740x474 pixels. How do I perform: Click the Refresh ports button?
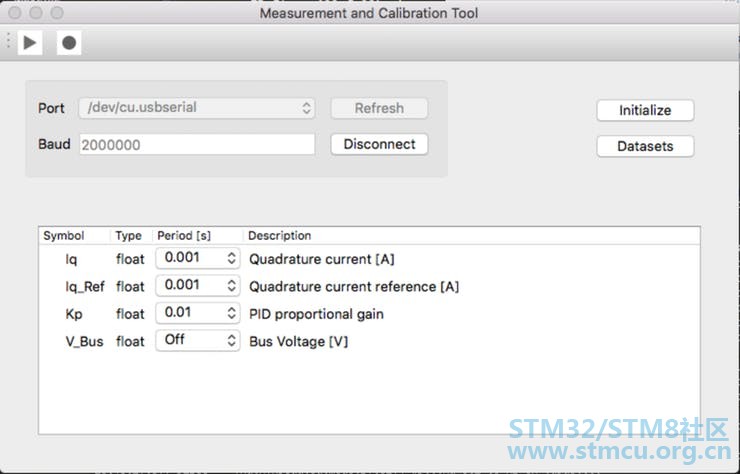coord(379,108)
